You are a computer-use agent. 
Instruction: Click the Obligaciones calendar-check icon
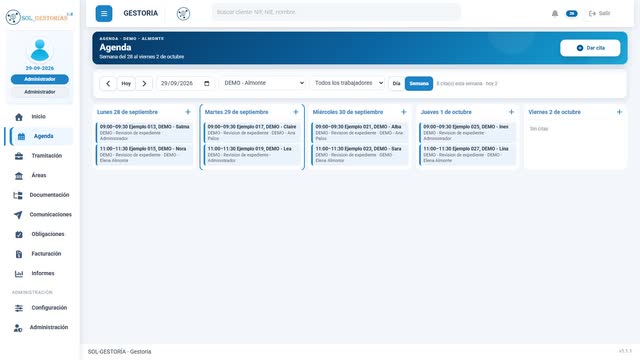tap(19, 234)
